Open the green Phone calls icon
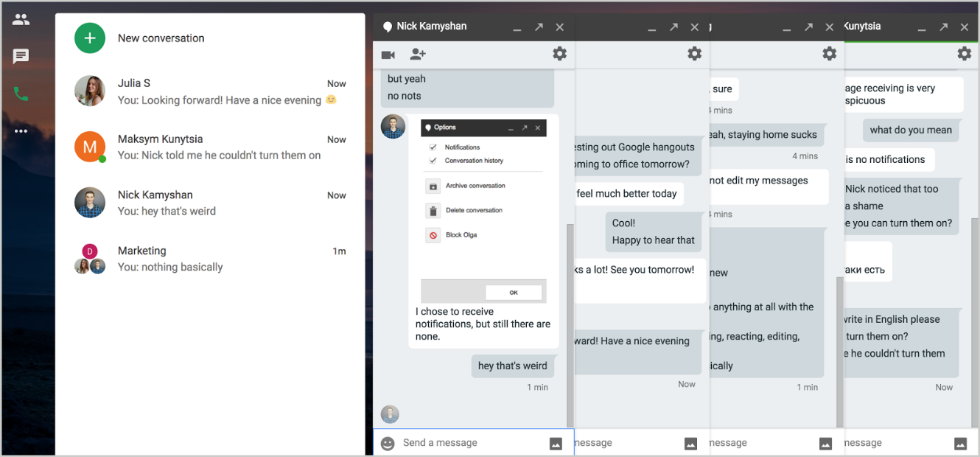The width and height of the screenshot is (980, 457). point(21,94)
